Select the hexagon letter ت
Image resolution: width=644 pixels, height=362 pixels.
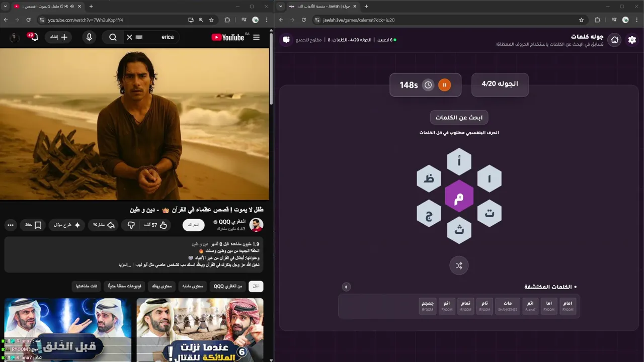click(489, 213)
